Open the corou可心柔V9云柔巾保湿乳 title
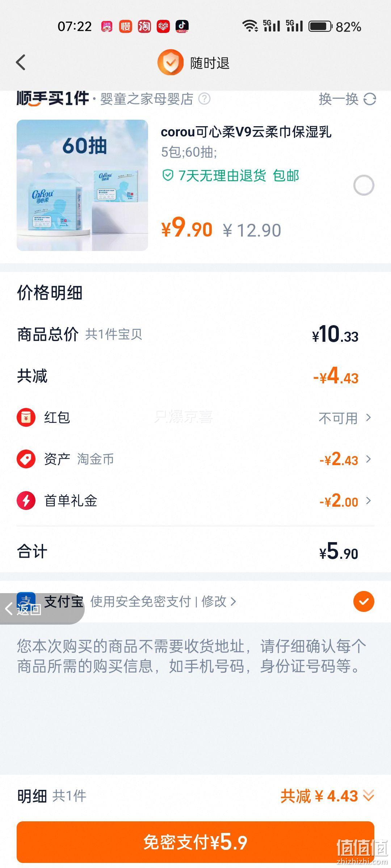391x868 pixels. 246,132
